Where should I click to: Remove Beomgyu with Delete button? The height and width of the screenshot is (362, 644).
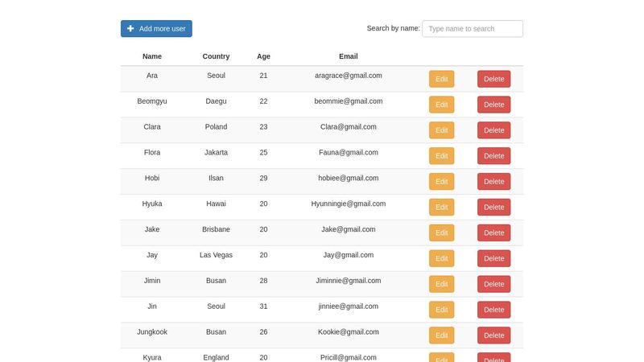tap(493, 105)
